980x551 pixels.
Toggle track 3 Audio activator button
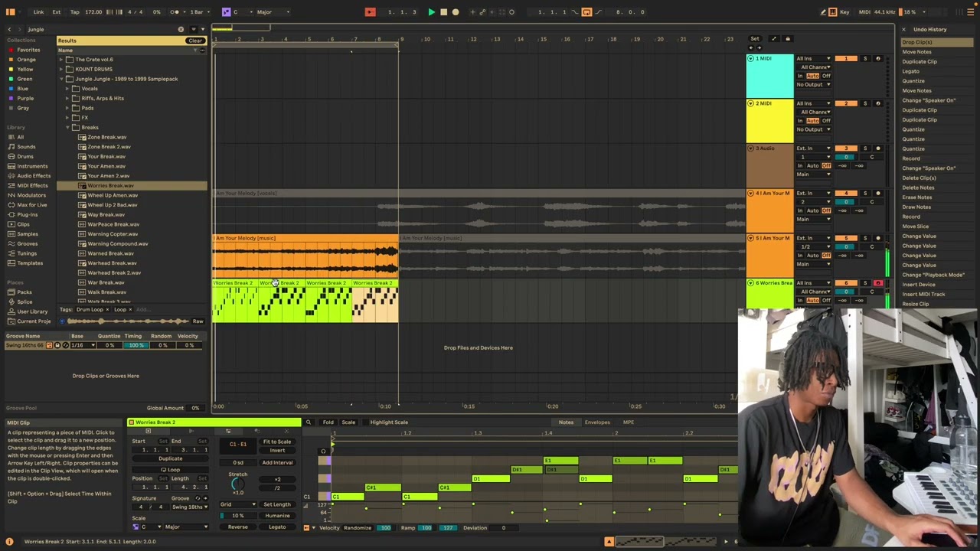tap(846, 148)
